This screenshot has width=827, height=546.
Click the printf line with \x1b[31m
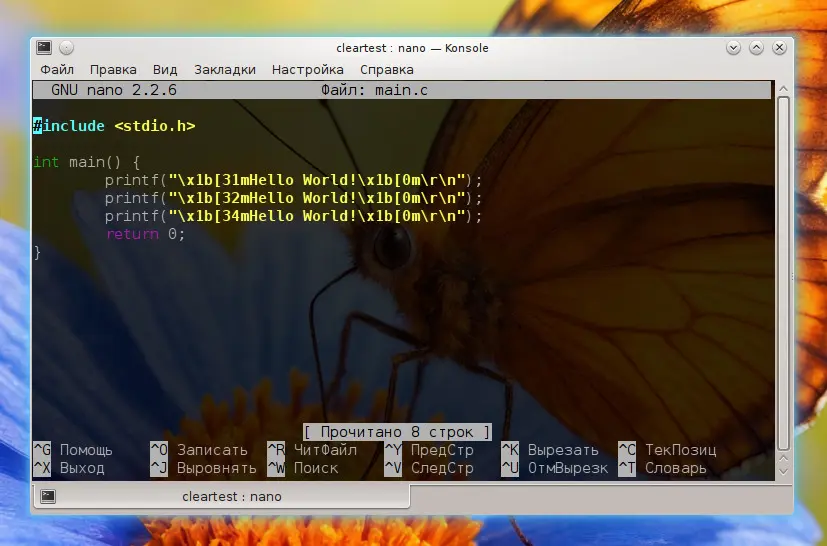pyautogui.click(x=293, y=180)
